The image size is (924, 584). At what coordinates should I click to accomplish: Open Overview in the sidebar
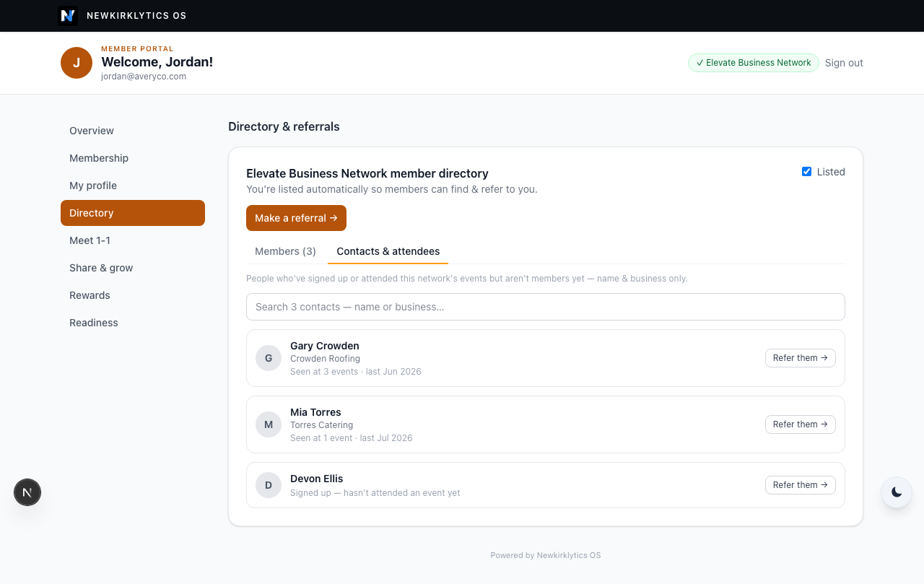point(133,131)
